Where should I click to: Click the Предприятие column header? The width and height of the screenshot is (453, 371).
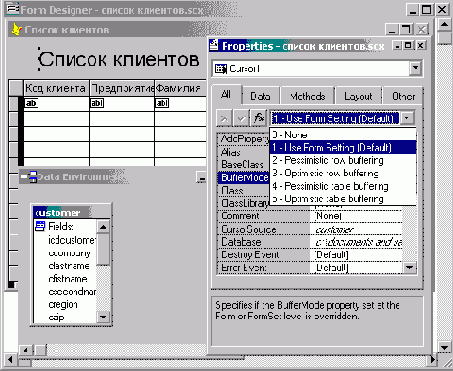point(122,88)
